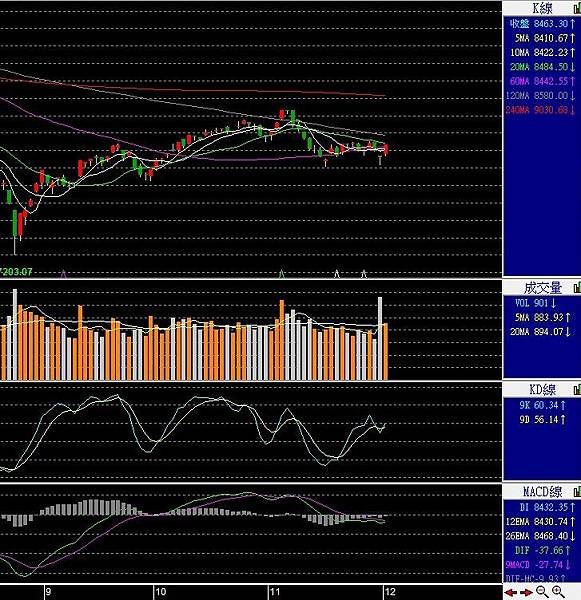Open 成交量 panel chart settings icon
Viewport: 581px width, 600px height.
tap(577, 288)
